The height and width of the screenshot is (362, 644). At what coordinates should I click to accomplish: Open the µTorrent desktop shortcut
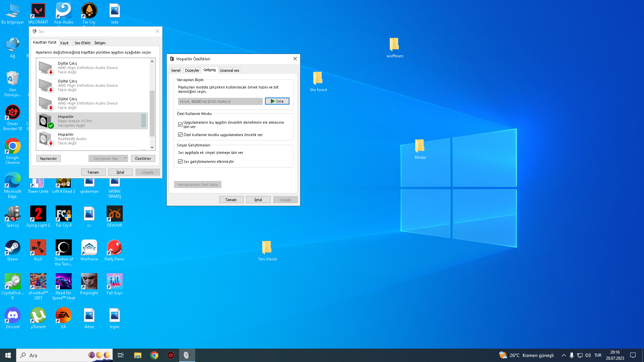(x=38, y=318)
